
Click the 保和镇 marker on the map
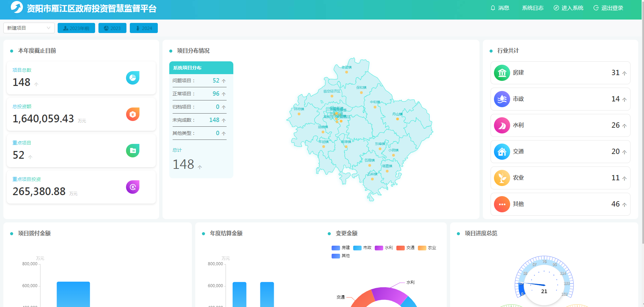[361, 92]
